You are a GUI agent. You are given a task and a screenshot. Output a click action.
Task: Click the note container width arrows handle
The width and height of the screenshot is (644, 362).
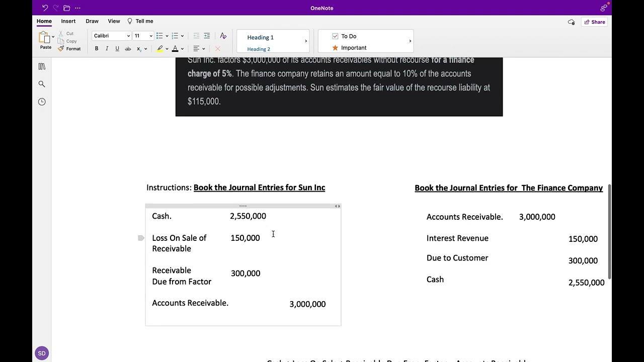tap(338, 206)
